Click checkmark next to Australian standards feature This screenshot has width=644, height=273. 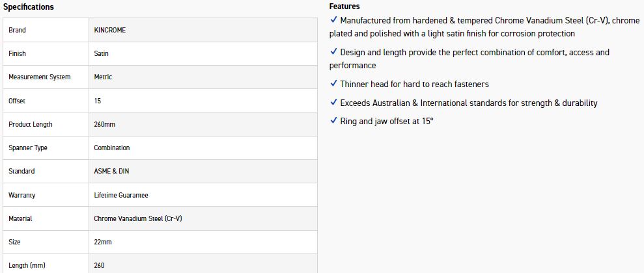(x=333, y=103)
